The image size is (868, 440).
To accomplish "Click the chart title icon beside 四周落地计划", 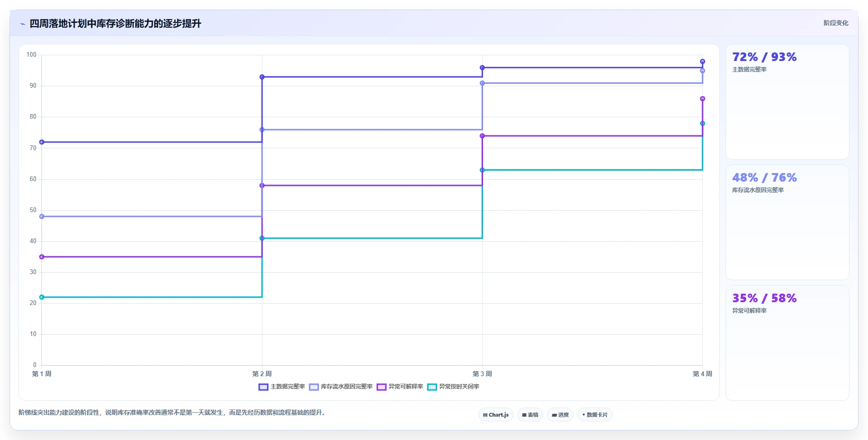I will (22, 24).
